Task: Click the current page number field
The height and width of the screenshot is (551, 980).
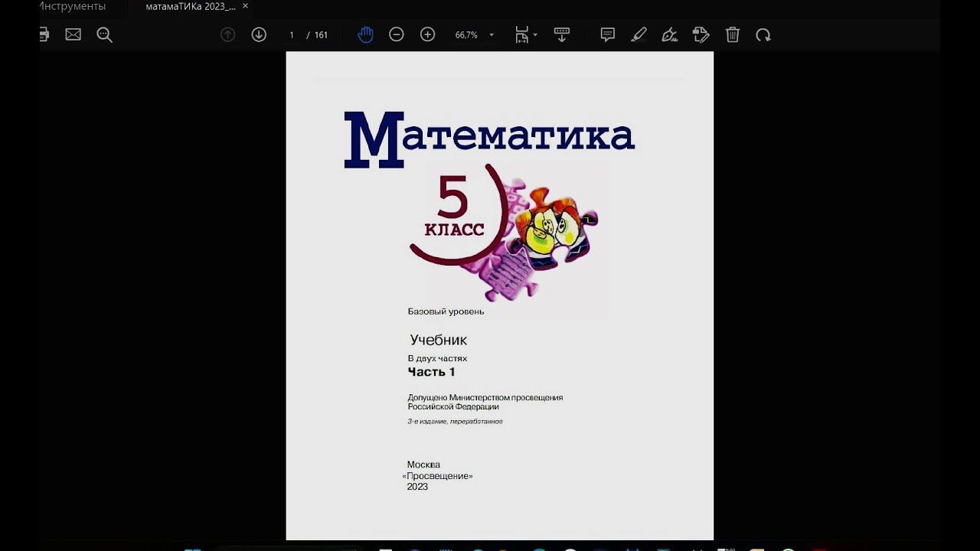Action: pos(292,35)
